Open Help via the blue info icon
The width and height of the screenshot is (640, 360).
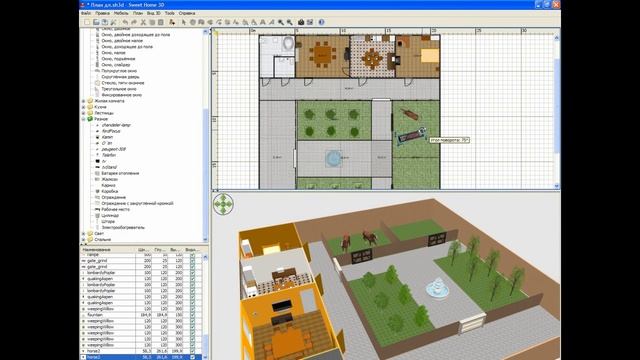click(321, 22)
